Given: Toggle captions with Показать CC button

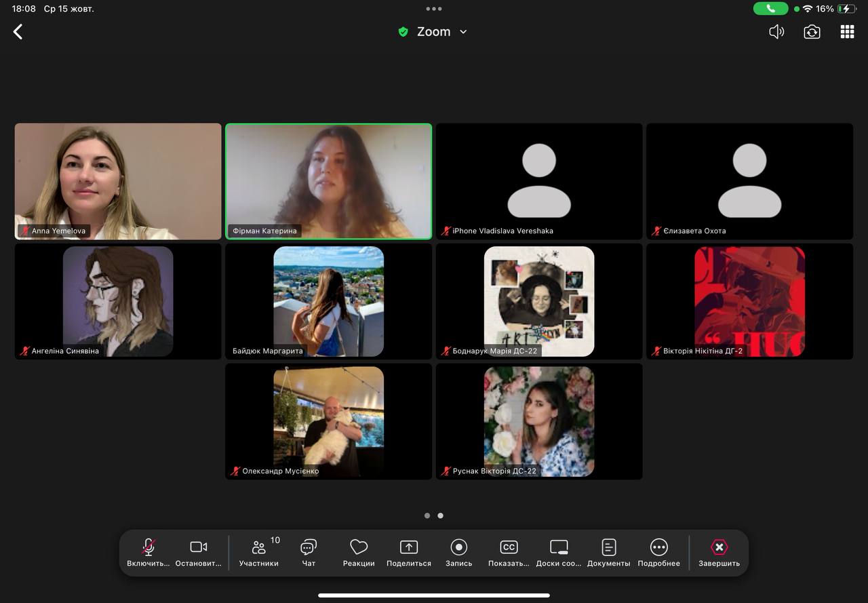Looking at the screenshot, I should pos(509,552).
